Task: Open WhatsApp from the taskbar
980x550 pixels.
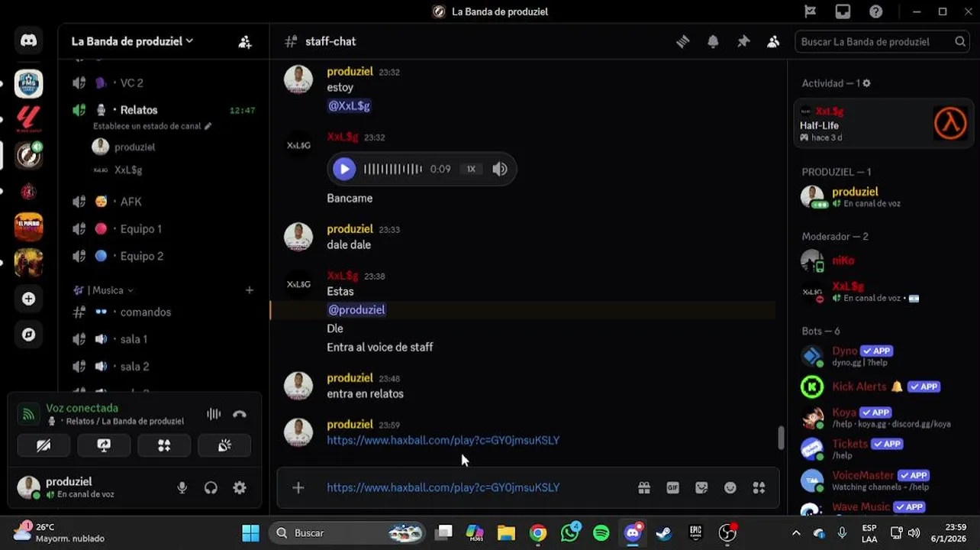Action: [x=569, y=532]
